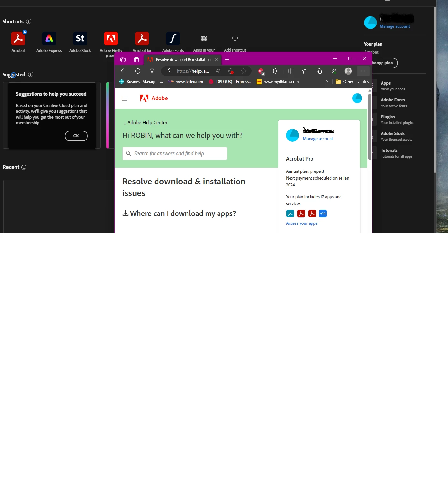Click Access your apps link

pos(301,223)
